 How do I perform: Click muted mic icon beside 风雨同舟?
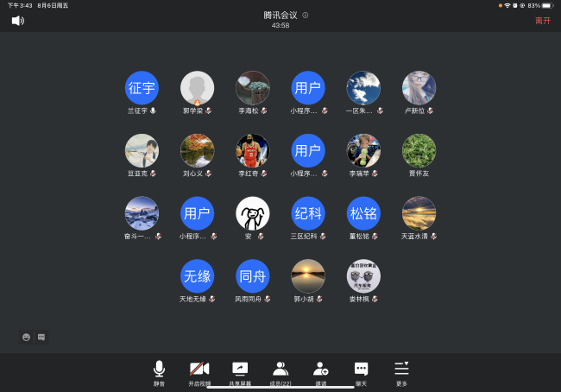pos(268,299)
